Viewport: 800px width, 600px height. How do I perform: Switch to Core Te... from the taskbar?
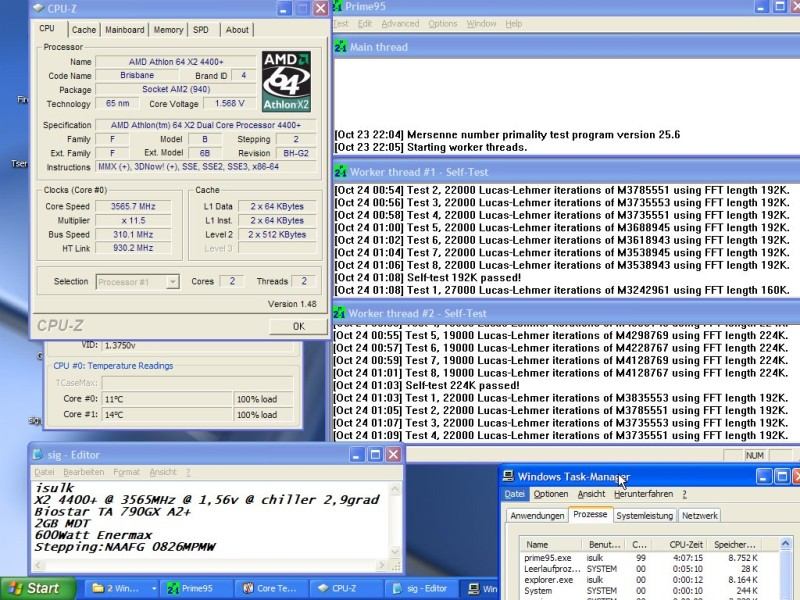(x=271, y=589)
